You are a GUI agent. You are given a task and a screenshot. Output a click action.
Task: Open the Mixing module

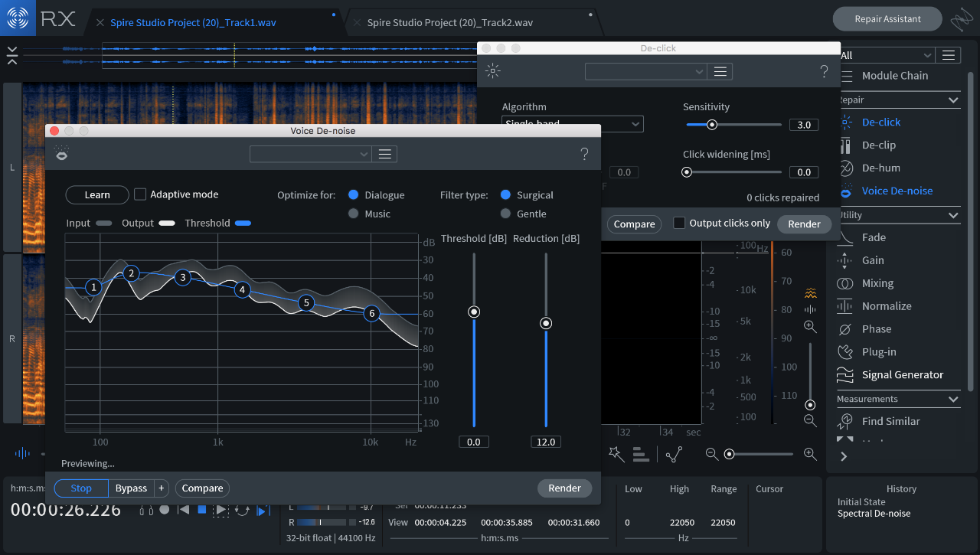(877, 283)
